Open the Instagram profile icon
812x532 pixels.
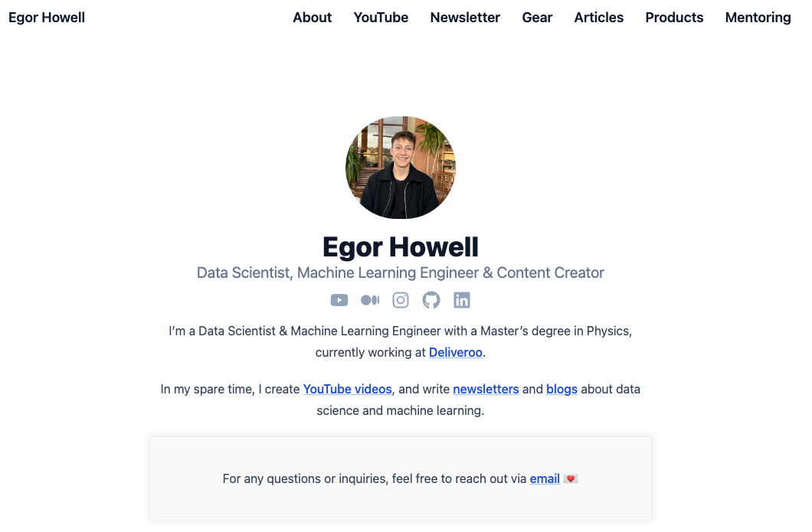pos(401,300)
